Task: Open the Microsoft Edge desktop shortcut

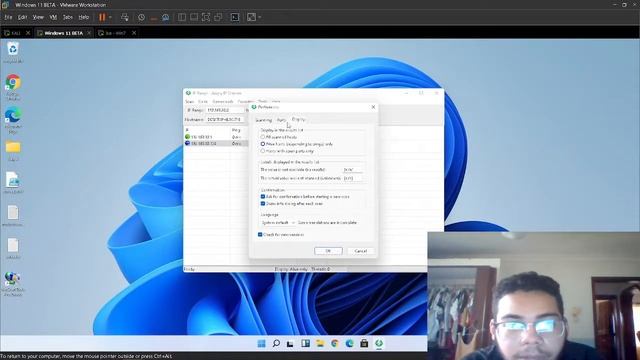Action: (13, 120)
